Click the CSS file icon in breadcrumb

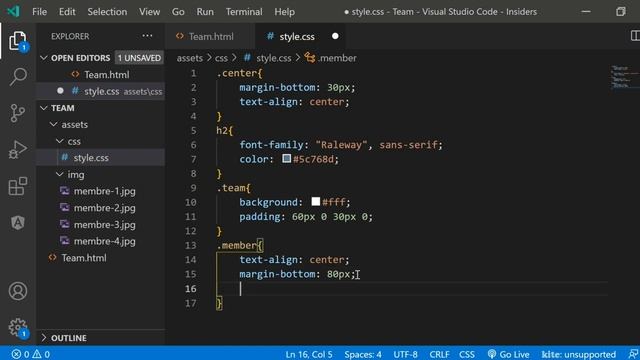(x=247, y=58)
